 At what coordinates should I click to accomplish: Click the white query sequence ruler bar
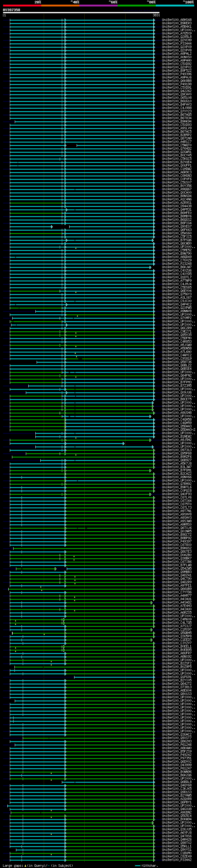point(81,12)
